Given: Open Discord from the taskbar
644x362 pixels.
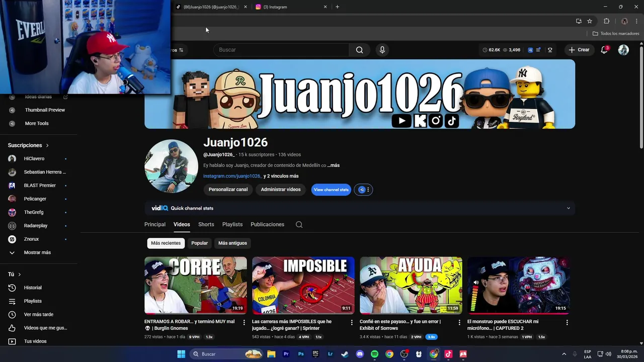Looking at the screenshot, I should click(360, 354).
